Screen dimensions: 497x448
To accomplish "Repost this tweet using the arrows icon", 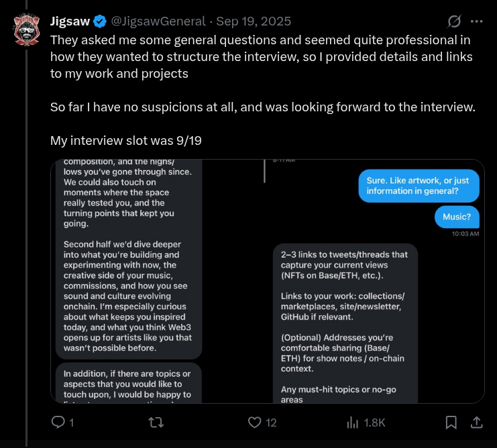I will click(x=155, y=423).
